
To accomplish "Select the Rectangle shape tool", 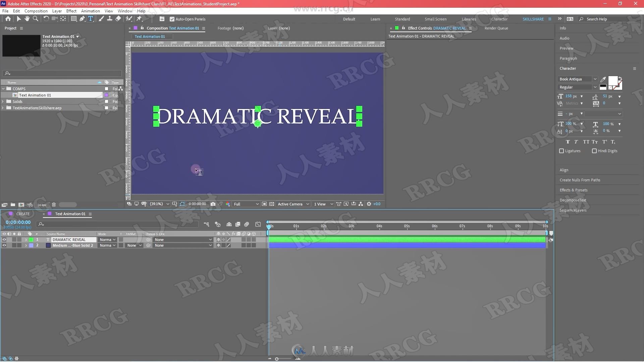I will pyautogui.click(x=73, y=19).
